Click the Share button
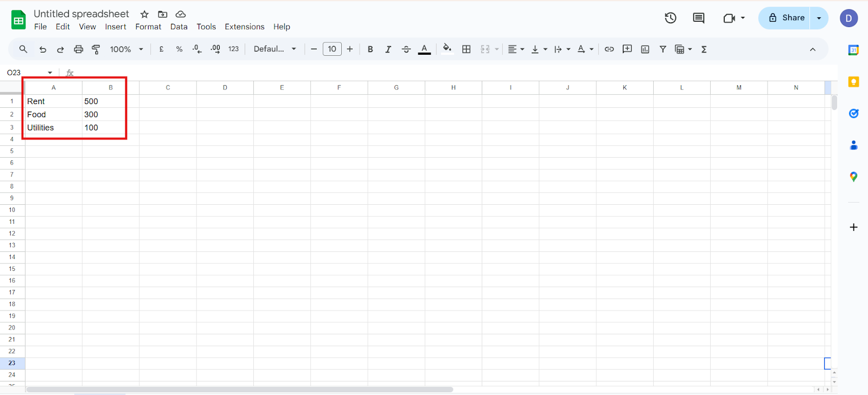868x395 pixels. point(784,18)
